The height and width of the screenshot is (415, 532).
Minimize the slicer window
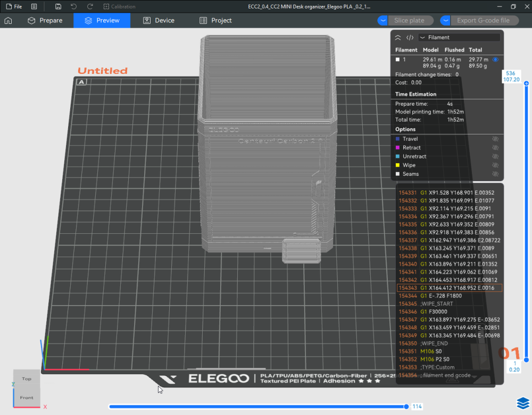click(500, 6)
